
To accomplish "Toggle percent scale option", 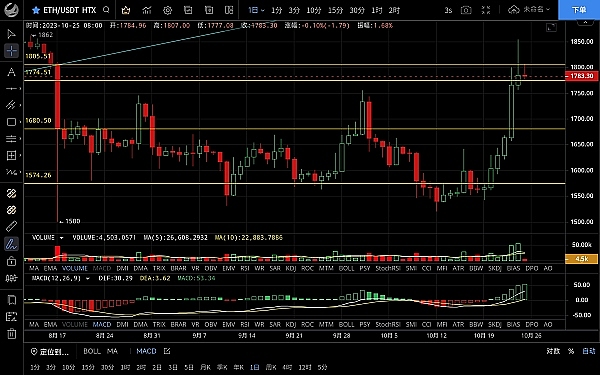I will pos(571,351).
